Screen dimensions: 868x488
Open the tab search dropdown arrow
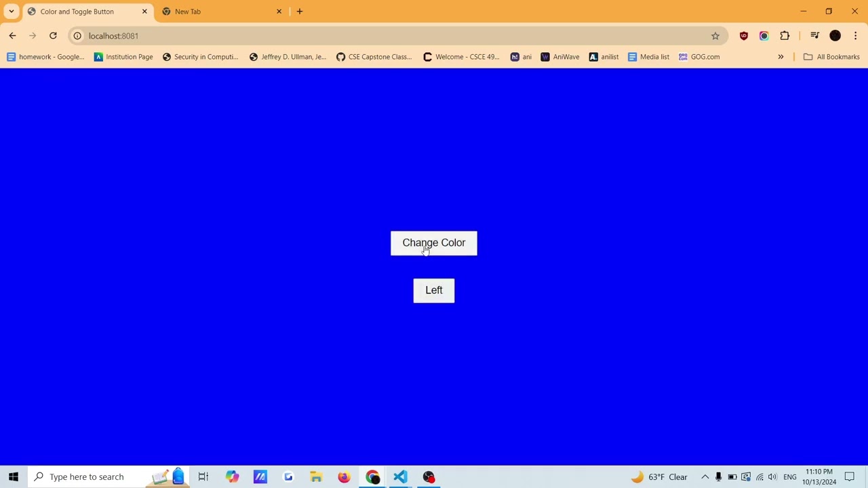pyautogui.click(x=12, y=12)
